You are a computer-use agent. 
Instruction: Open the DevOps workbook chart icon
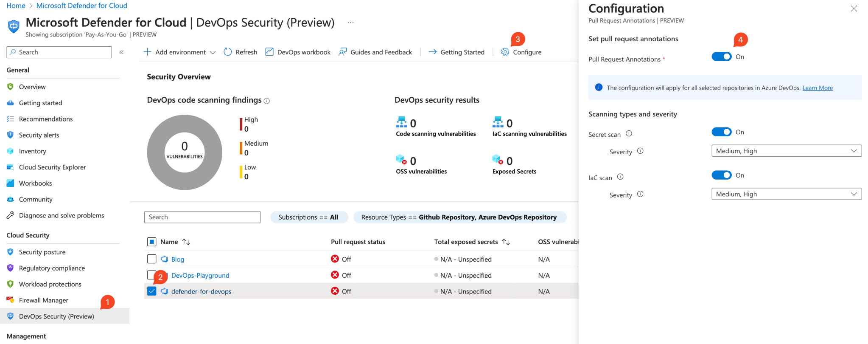click(269, 52)
